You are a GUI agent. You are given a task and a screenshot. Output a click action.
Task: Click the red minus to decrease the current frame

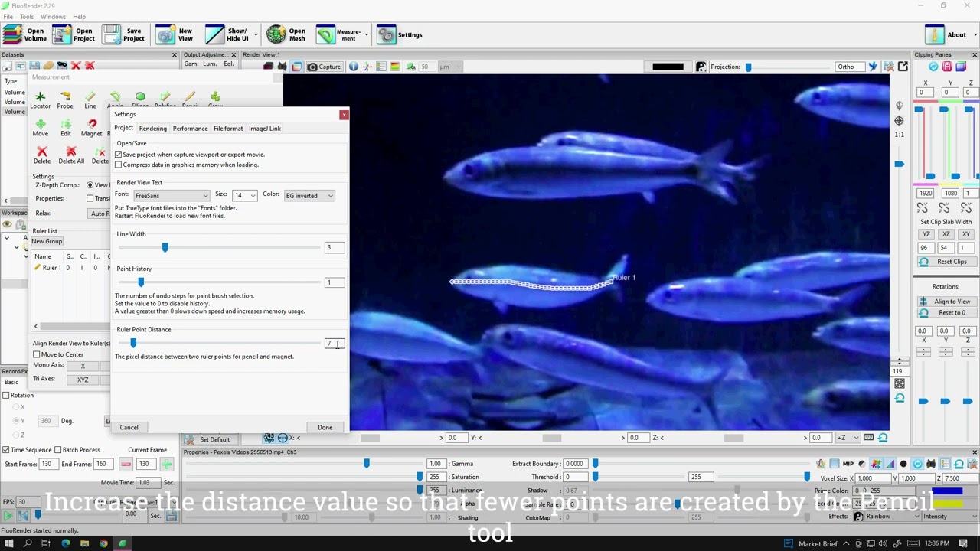pyautogui.click(x=126, y=464)
